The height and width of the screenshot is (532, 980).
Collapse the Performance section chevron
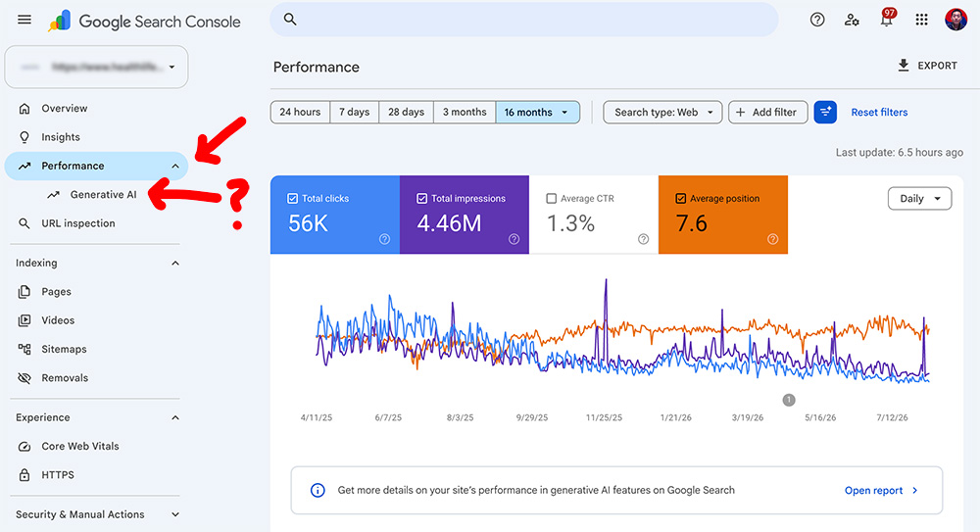pyautogui.click(x=175, y=166)
